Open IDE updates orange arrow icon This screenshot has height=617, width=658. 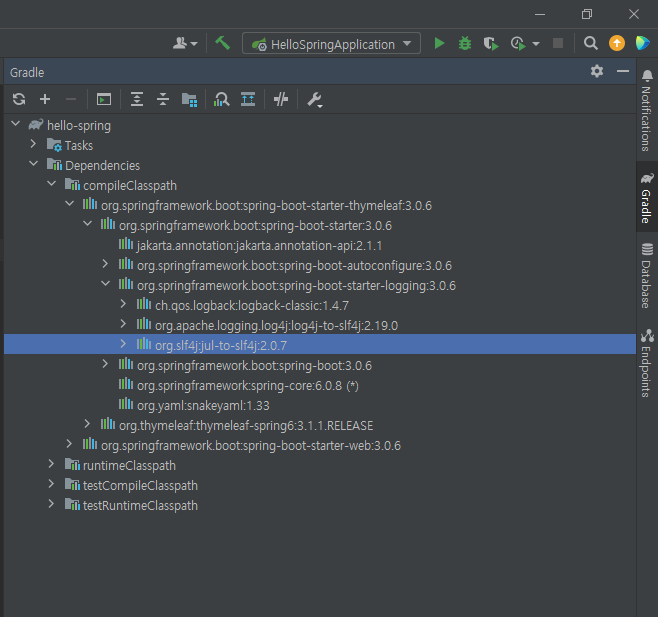pos(617,43)
